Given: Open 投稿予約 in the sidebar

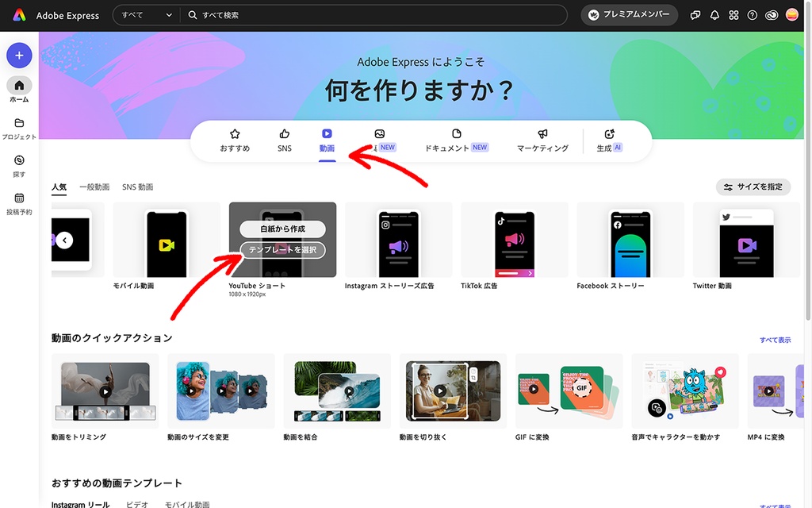Looking at the screenshot, I should pyautogui.click(x=19, y=204).
